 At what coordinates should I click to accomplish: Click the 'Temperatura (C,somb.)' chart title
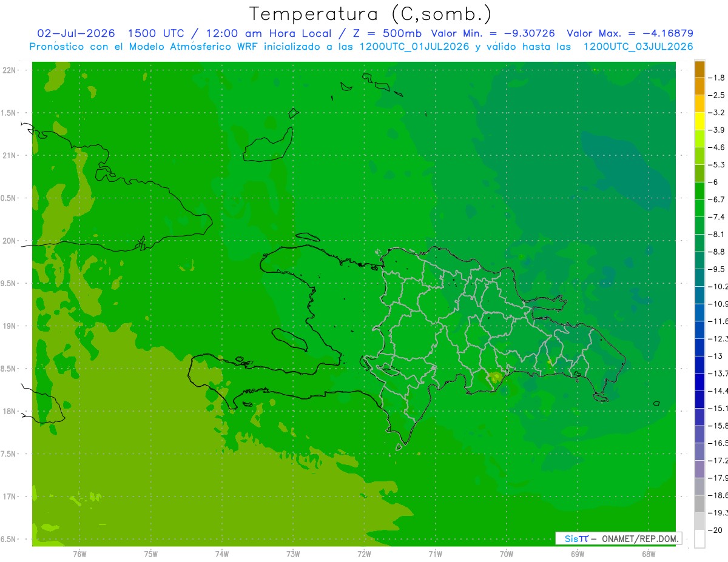[x=371, y=14]
